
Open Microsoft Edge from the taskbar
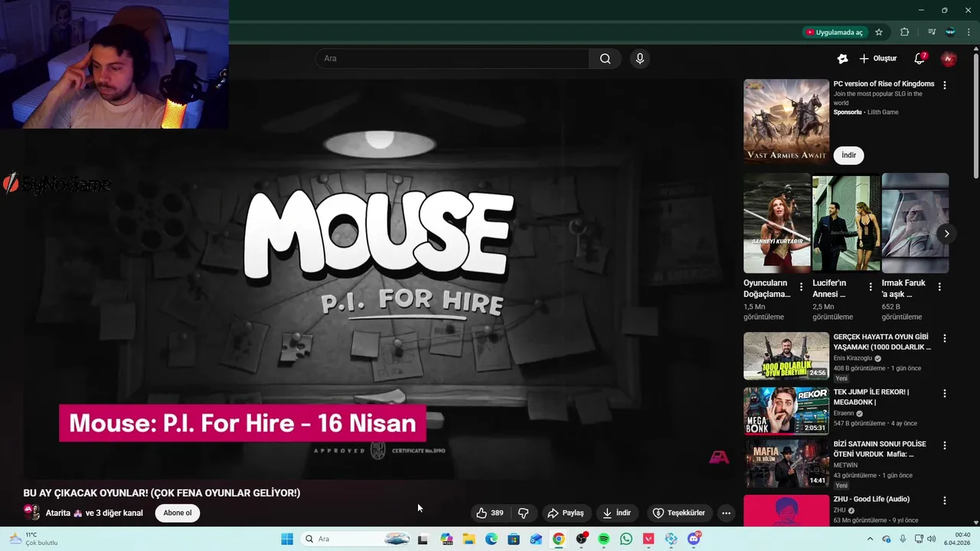click(492, 539)
